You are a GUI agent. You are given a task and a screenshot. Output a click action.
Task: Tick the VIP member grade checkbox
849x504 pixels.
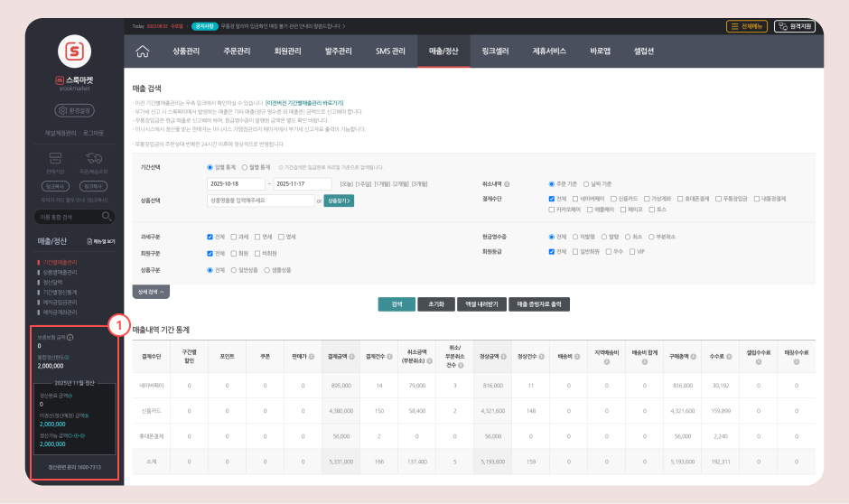[632, 252]
